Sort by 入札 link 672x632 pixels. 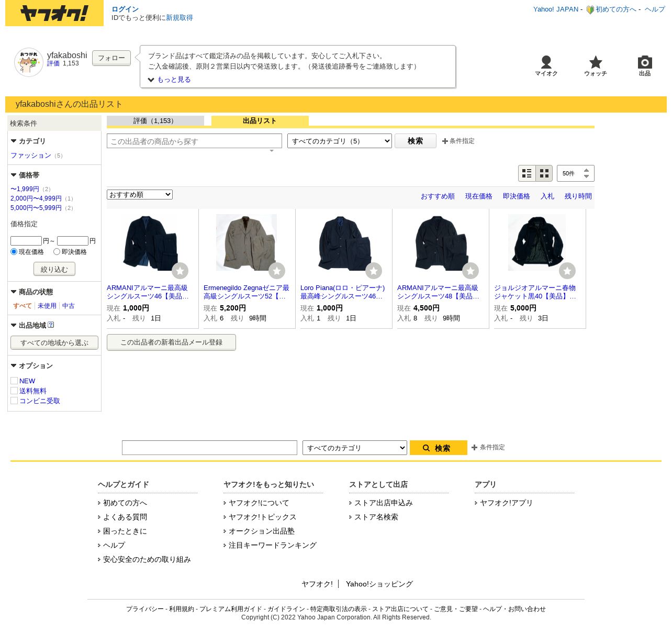[x=547, y=196]
